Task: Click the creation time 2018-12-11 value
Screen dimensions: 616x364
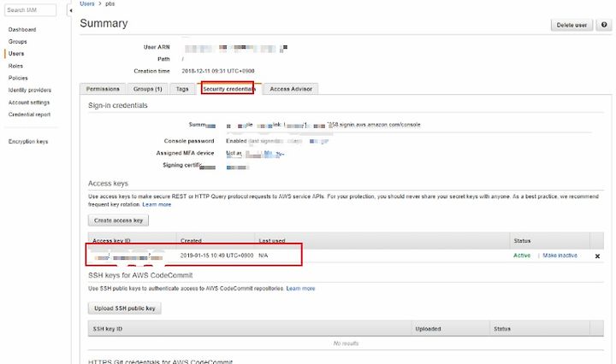Action: pyautogui.click(x=218, y=71)
